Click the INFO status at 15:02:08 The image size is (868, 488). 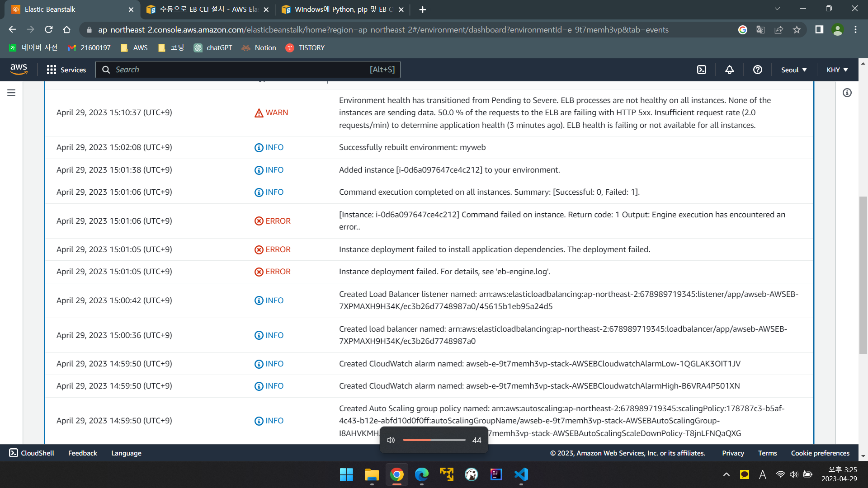click(269, 147)
